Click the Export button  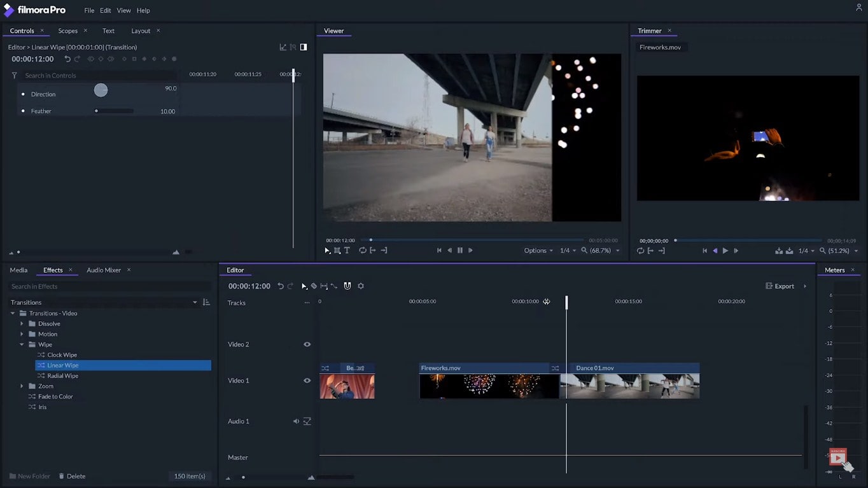tap(780, 286)
